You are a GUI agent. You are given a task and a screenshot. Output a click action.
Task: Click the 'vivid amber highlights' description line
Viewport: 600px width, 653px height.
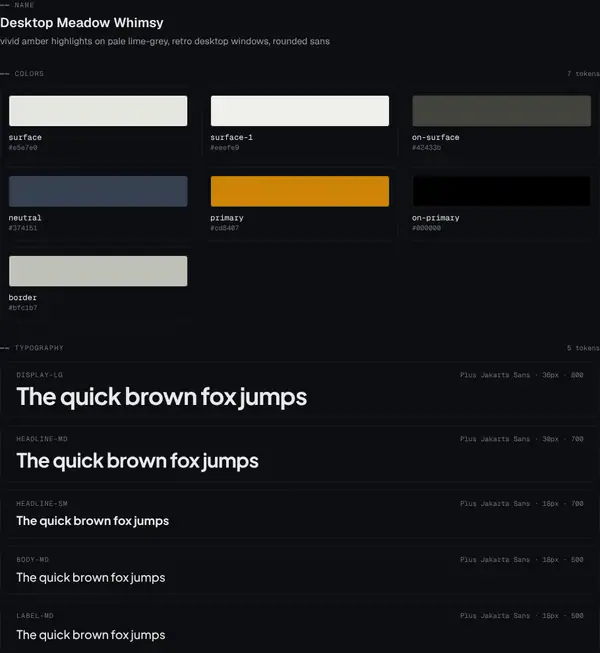point(165,41)
